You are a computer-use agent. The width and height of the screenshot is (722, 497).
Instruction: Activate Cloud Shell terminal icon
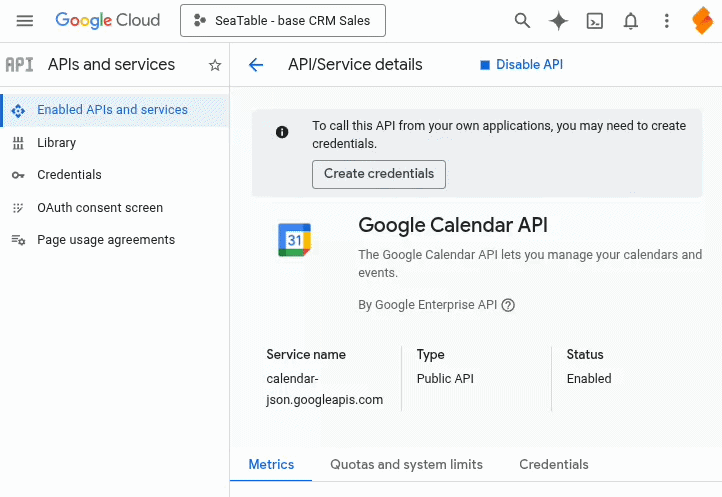click(594, 21)
